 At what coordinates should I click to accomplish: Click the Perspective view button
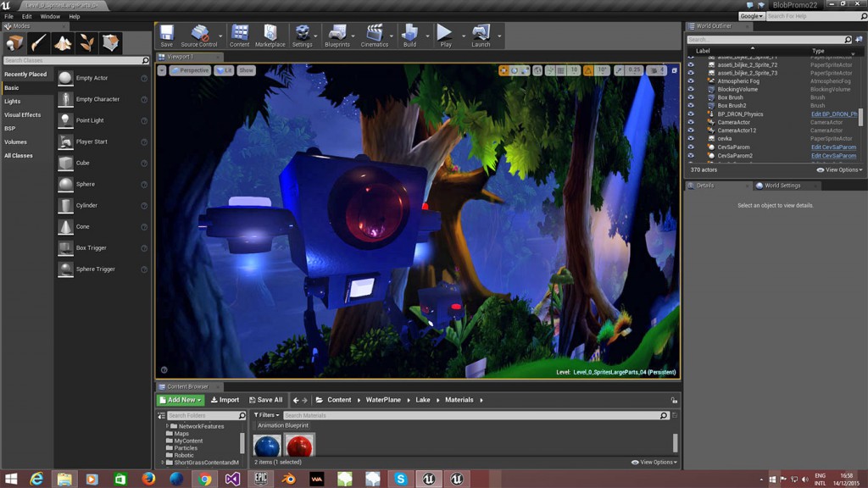tap(190, 70)
